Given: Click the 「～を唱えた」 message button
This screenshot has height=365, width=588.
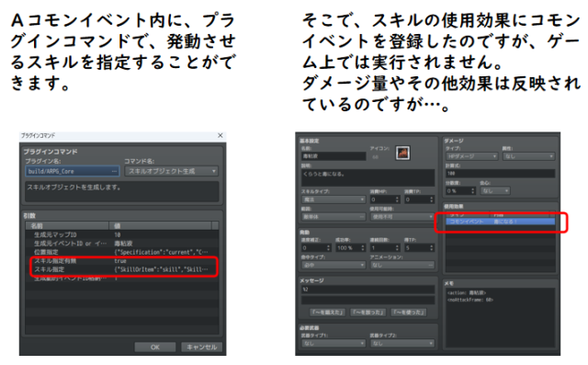Looking at the screenshot, I should click(x=327, y=312).
